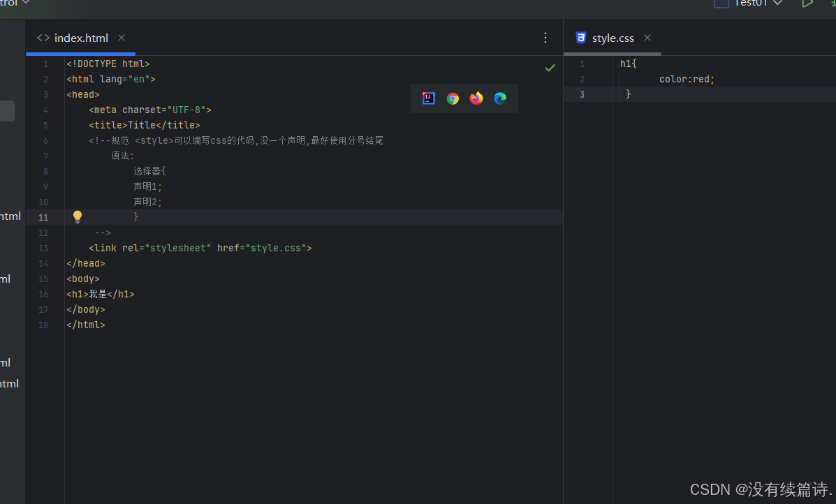Click line number 13 in index.html gutter
836x504 pixels.
tap(43, 249)
